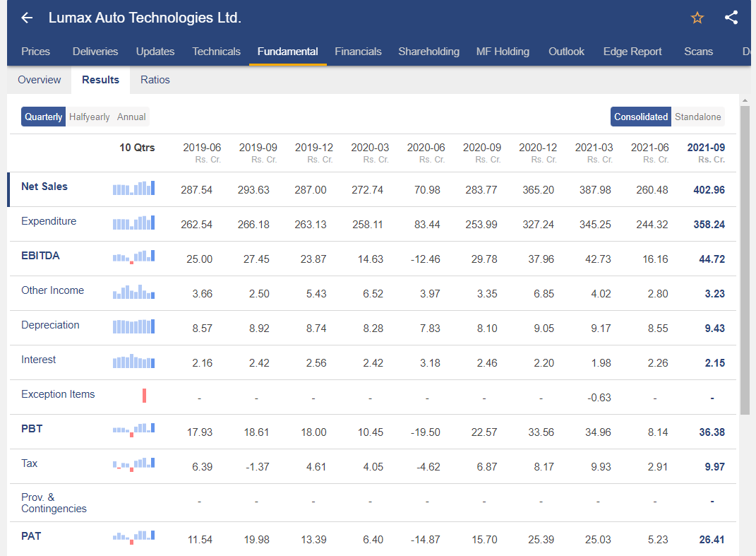This screenshot has width=756, height=556.
Task: Select the 2019-06 column header
Action: tap(202, 153)
